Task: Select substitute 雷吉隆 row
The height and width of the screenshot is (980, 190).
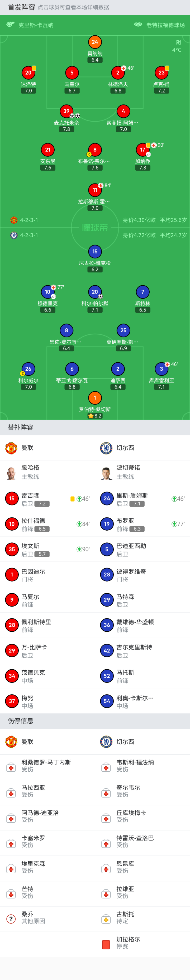Action: coord(47,499)
